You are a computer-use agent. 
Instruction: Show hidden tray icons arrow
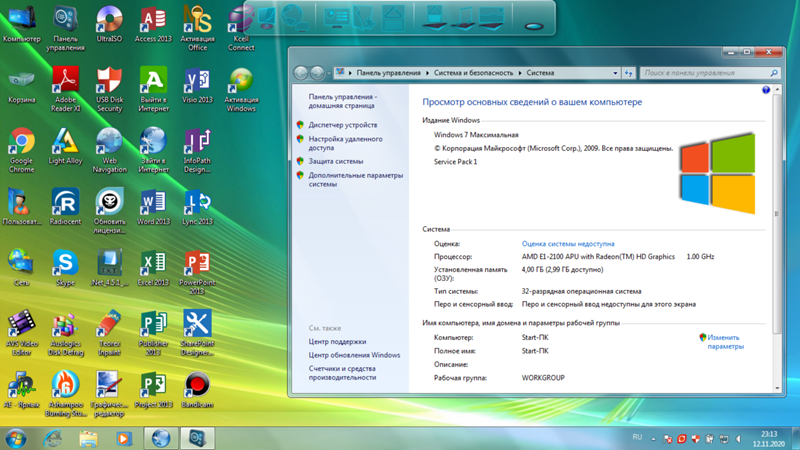(x=654, y=438)
